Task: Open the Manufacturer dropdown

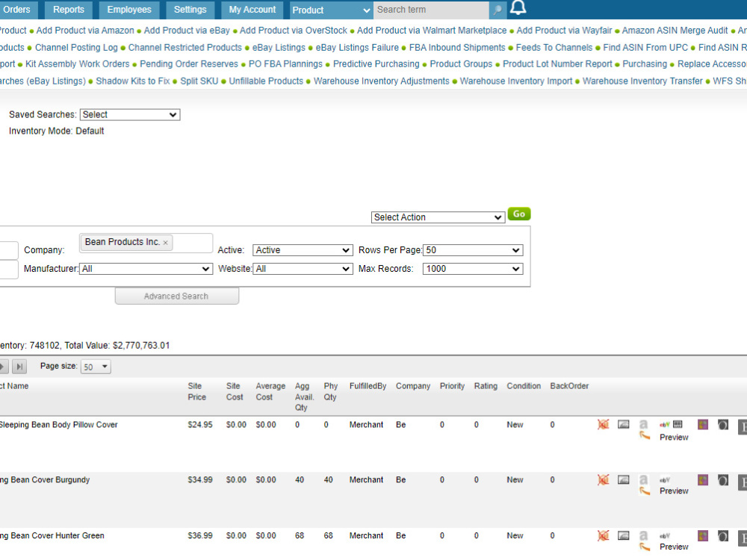Action: tap(146, 269)
